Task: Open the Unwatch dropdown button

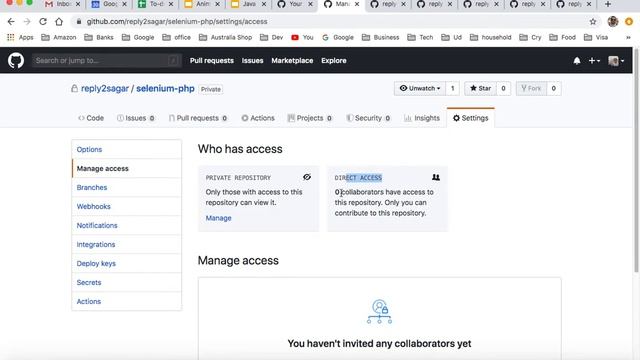Action: pos(420,88)
